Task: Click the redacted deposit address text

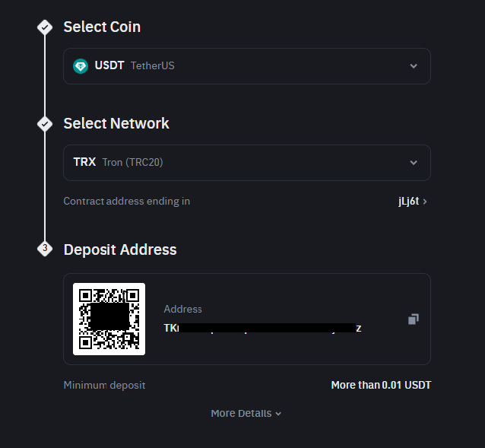Action: [x=262, y=328]
